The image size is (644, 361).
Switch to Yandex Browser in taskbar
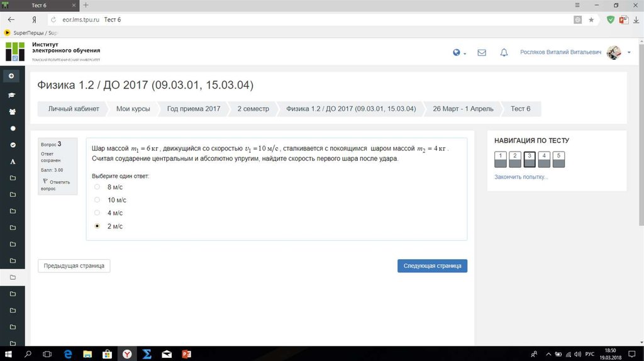(x=127, y=354)
